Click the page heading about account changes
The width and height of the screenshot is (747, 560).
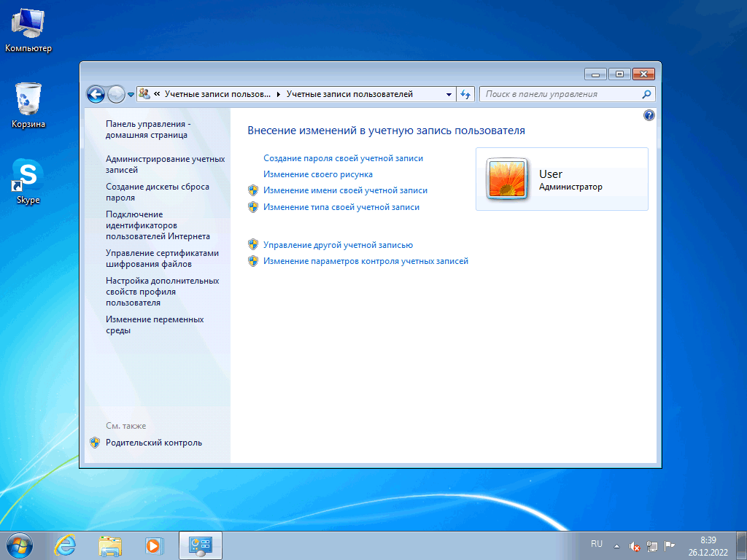[x=386, y=131]
